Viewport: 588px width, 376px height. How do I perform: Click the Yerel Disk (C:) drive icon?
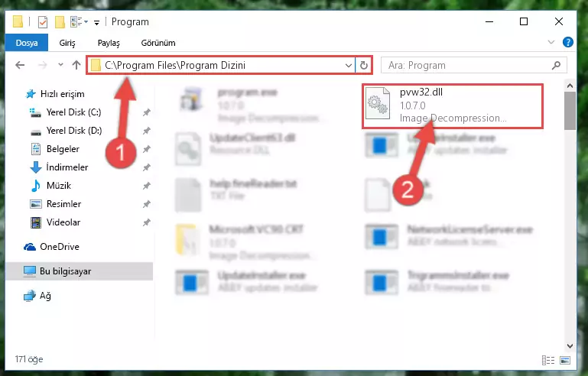coord(35,112)
